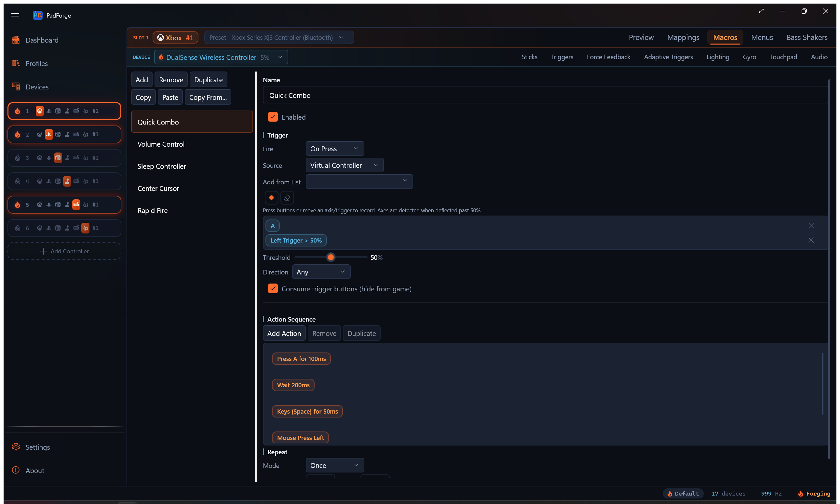Image resolution: width=840 pixels, height=504 pixels.
Task: Click the Duplicate macro button
Action: (208, 80)
